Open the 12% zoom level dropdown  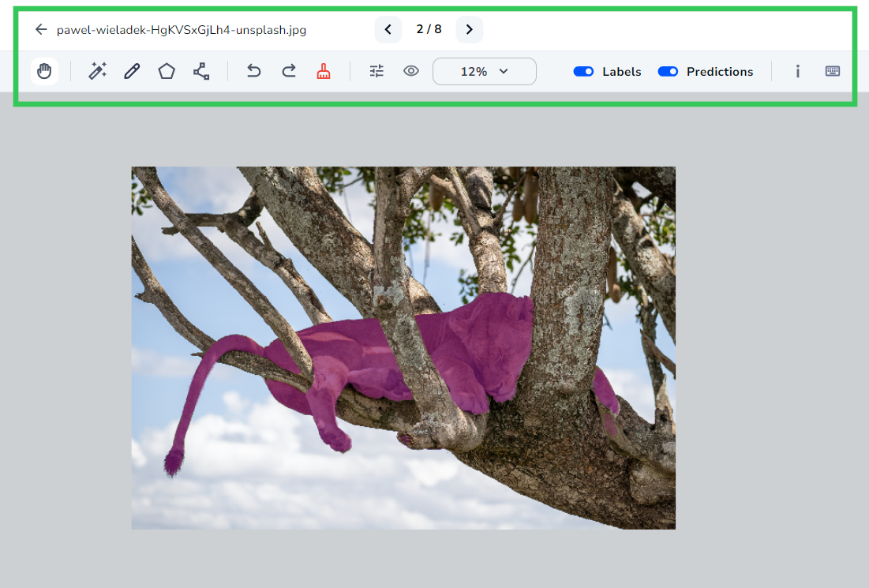click(x=484, y=71)
